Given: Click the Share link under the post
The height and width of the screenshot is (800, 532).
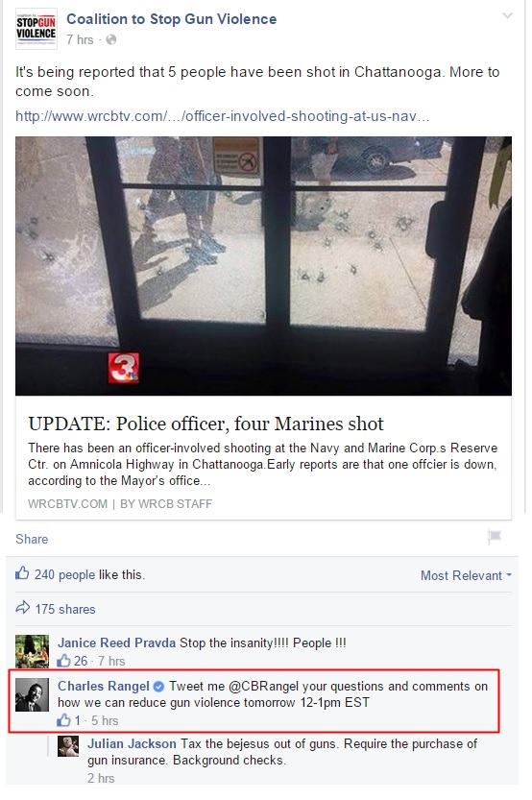Looking at the screenshot, I should click(32, 540).
